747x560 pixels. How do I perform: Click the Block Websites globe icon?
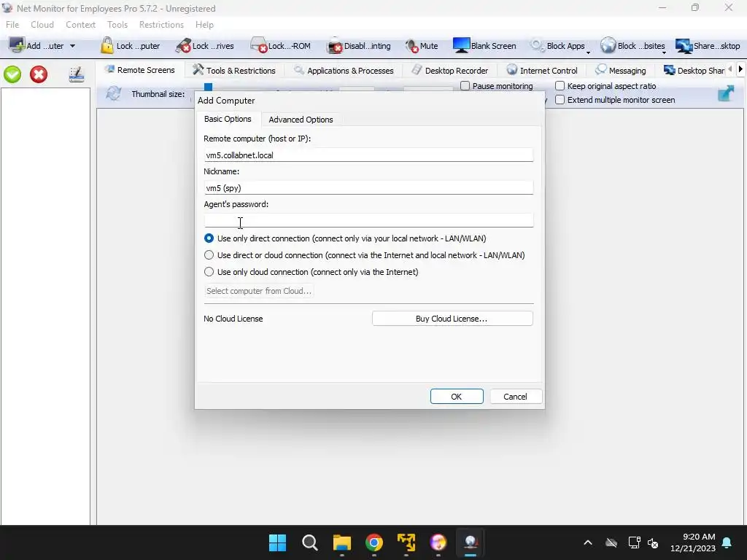click(608, 46)
